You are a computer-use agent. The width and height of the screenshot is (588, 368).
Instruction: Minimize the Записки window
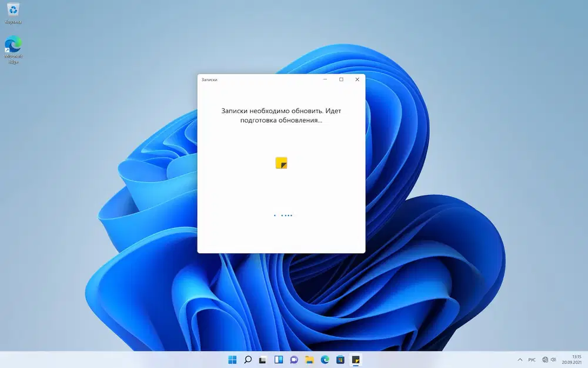[325, 79]
